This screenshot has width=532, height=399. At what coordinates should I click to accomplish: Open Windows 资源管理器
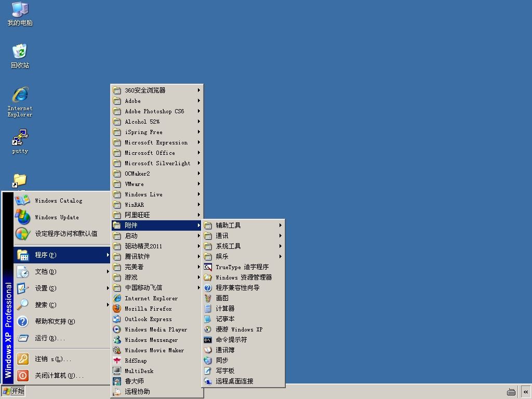click(243, 277)
